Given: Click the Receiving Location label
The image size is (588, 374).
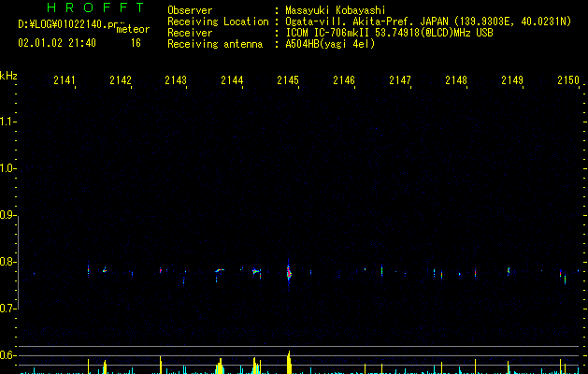Looking at the screenshot, I should point(218,22).
